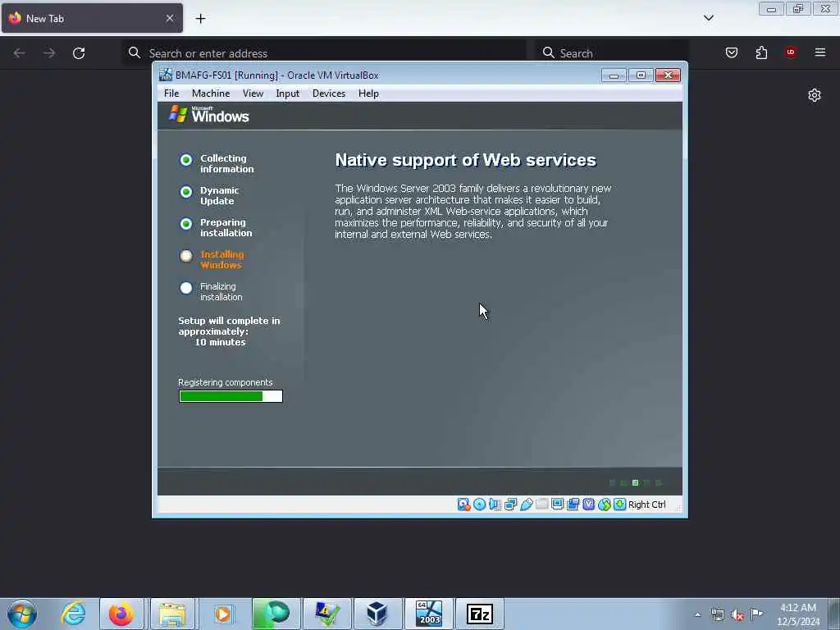This screenshot has height=630, width=840.
Task: Select the New Tab tab
Action: [92, 18]
